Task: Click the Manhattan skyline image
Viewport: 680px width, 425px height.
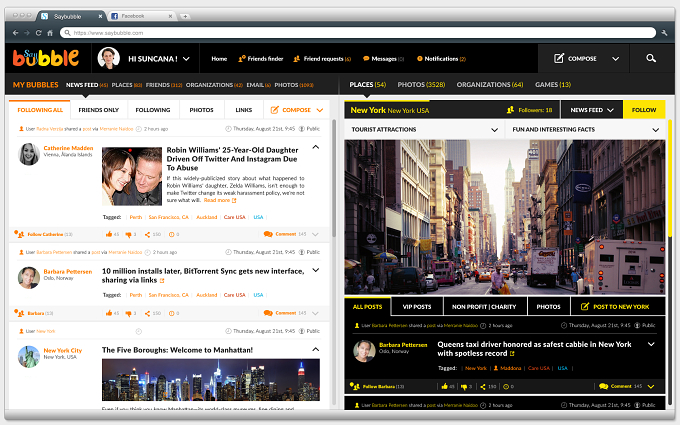Action: pos(211,379)
